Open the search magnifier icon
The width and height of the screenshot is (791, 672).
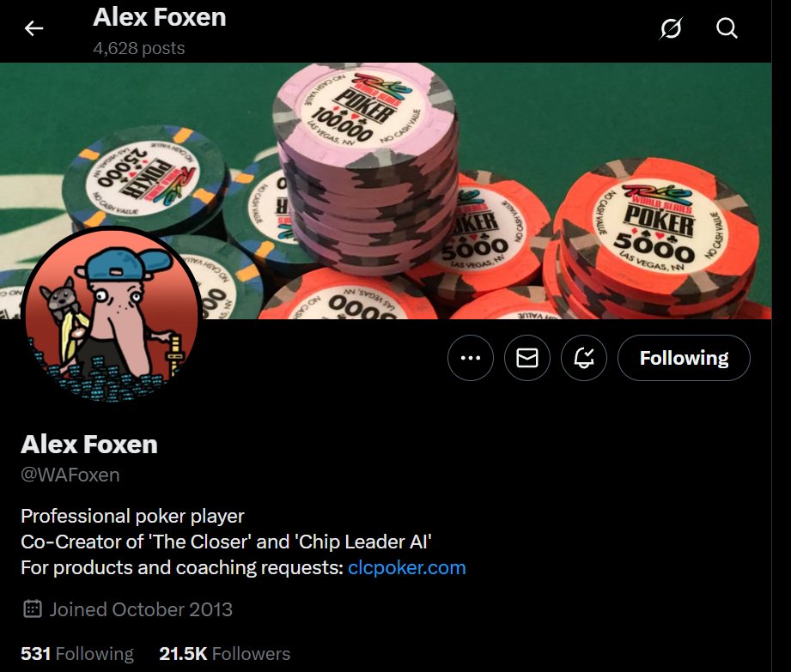[727, 28]
